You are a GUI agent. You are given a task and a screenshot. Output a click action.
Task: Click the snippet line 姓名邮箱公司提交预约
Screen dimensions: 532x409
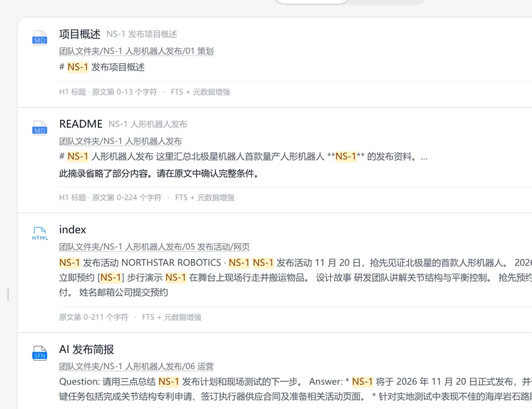tap(113, 292)
